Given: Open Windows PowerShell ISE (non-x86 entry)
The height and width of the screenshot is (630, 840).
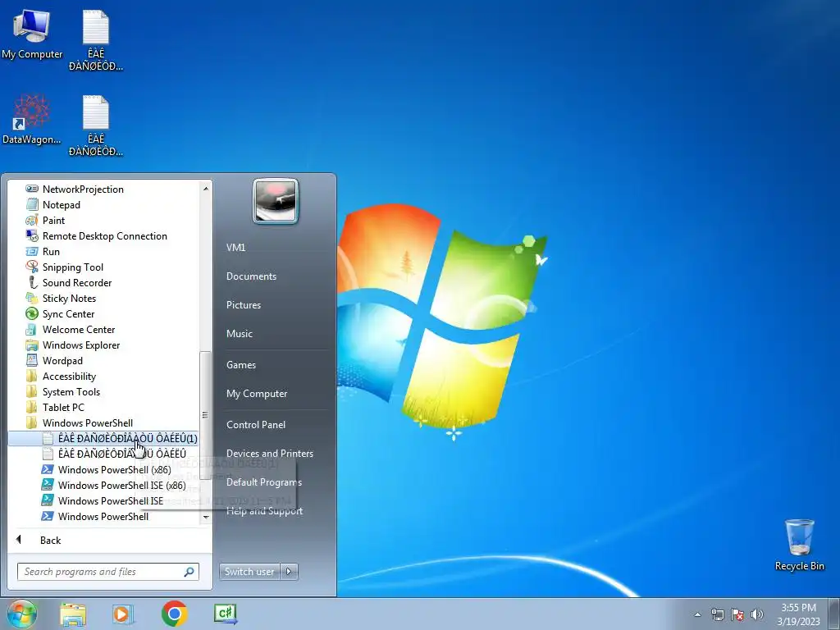Looking at the screenshot, I should click(103, 500).
